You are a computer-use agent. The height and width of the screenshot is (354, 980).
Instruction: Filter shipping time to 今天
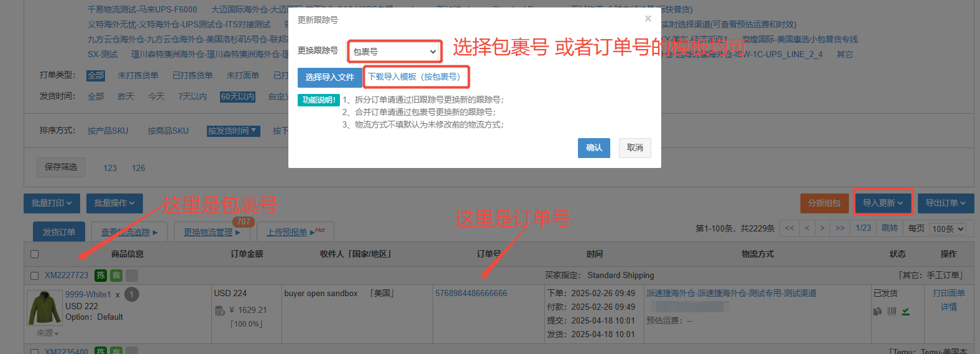[x=156, y=96]
